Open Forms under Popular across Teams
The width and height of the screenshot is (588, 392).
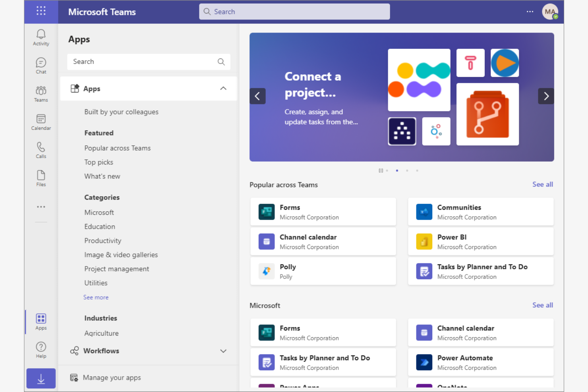323,212
